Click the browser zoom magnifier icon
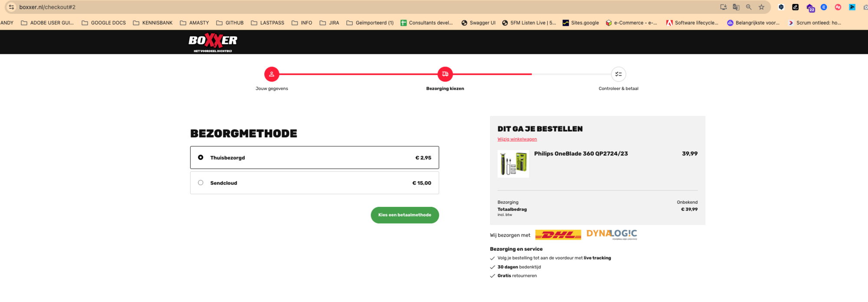 click(x=749, y=7)
